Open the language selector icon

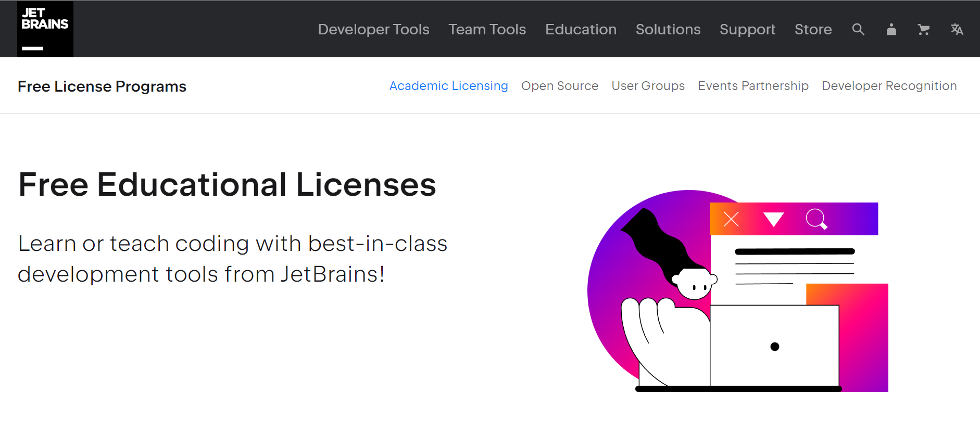pyautogui.click(x=957, y=30)
